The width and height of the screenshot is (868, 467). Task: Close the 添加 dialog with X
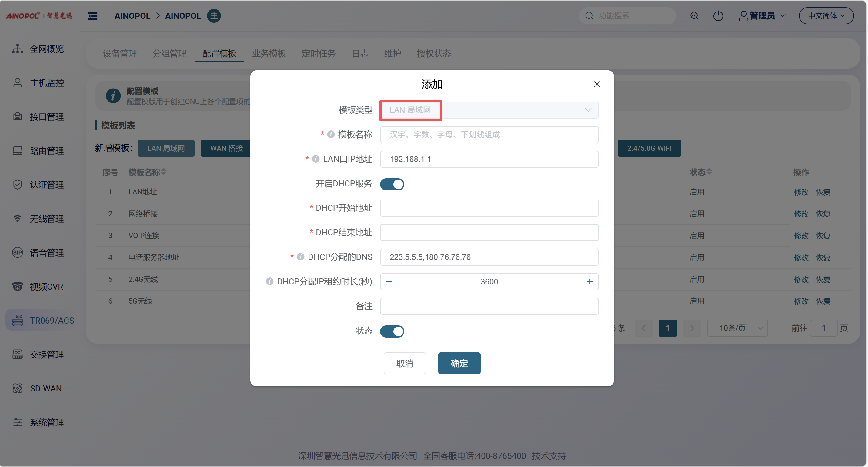[597, 84]
